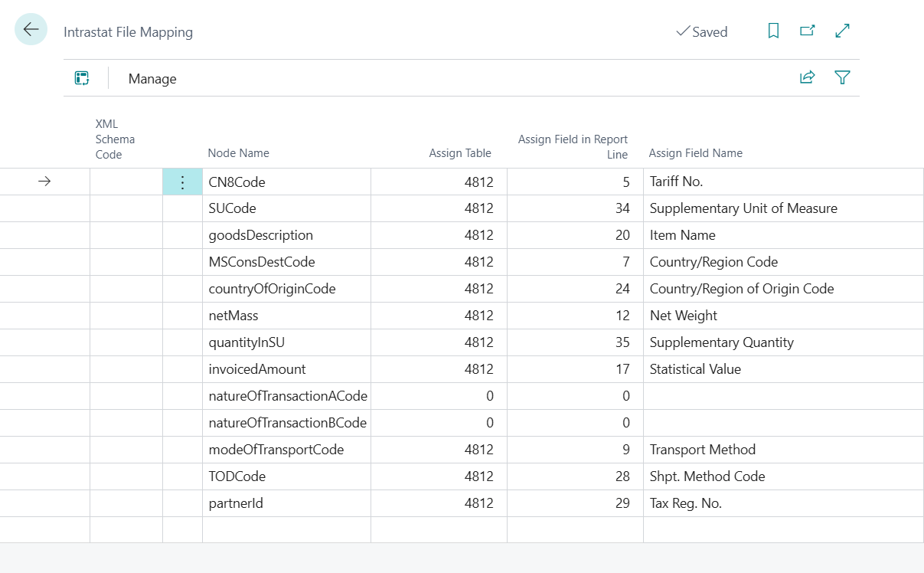The width and height of the screenshot is (924, 573).
Task: Open sharing options via the share icon
Action: coord(807,77)
